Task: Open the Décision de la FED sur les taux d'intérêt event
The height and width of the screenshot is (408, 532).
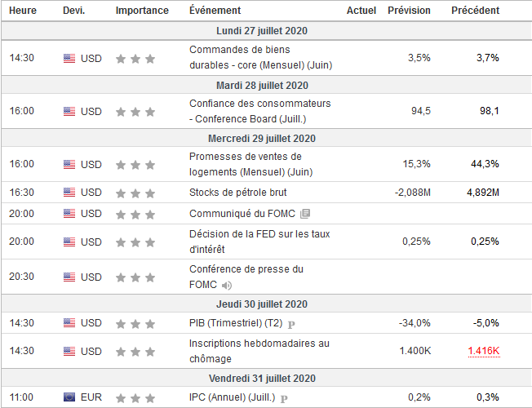Action: tap(259, 242)
